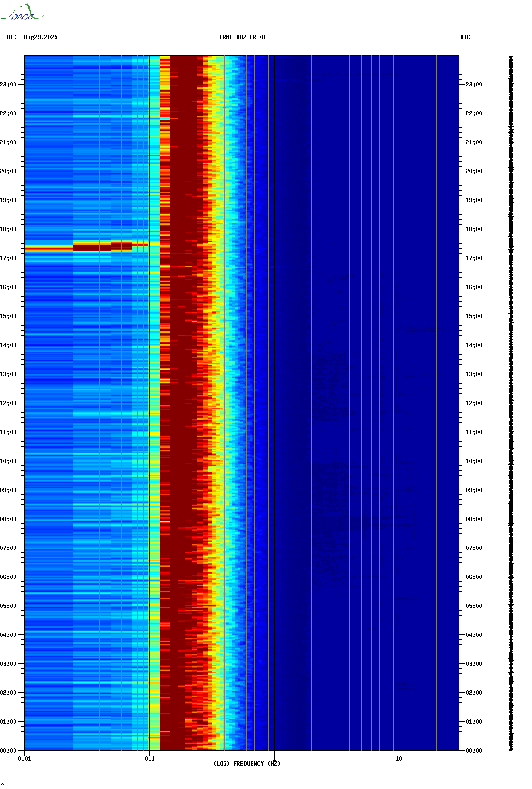Click the seismogram waveform trace at far right
Screen dimensions: 532x789
point(511,403)
